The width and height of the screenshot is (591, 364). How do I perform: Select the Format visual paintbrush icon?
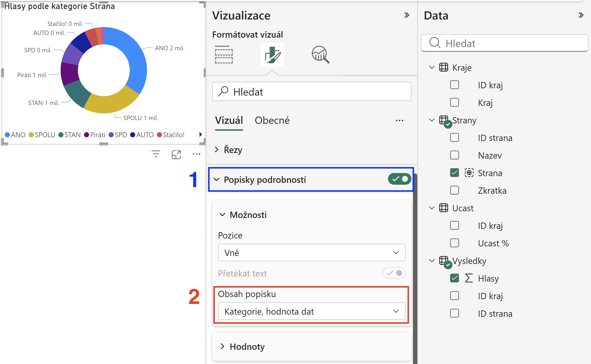coord(272,55)
